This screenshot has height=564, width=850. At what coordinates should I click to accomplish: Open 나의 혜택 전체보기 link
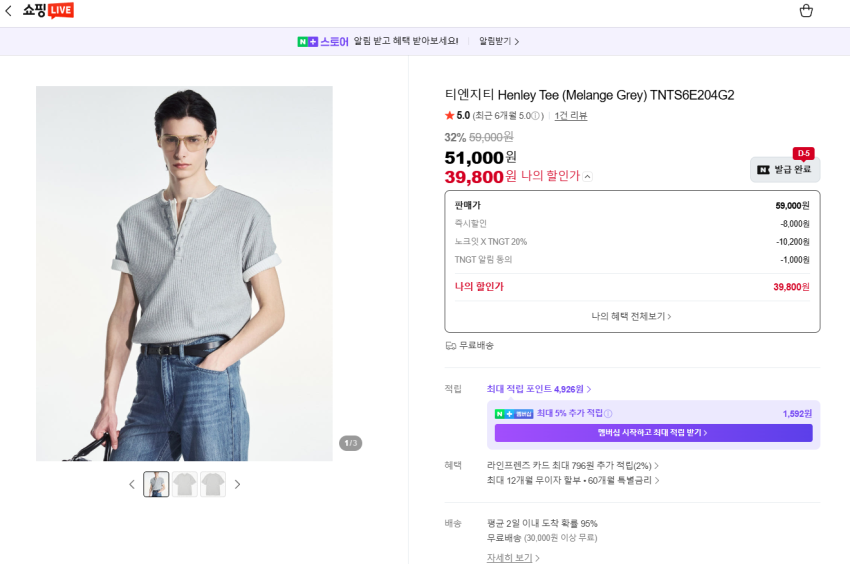pyautogui.click(x=631, y=316)
